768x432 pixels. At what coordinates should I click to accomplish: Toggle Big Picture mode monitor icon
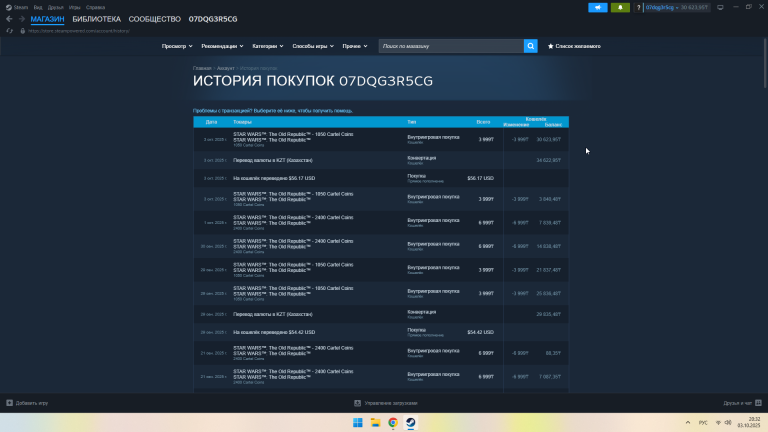coord(720,7)
